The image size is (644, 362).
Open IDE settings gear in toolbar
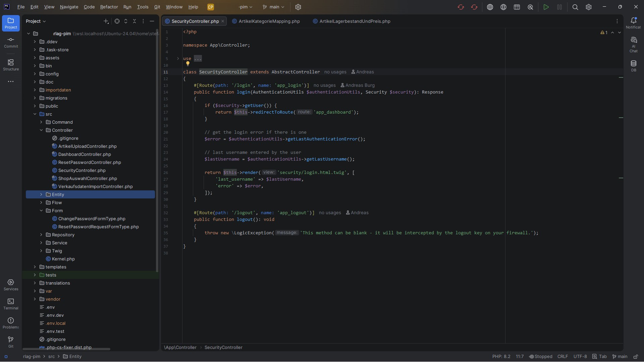(589, 7)
